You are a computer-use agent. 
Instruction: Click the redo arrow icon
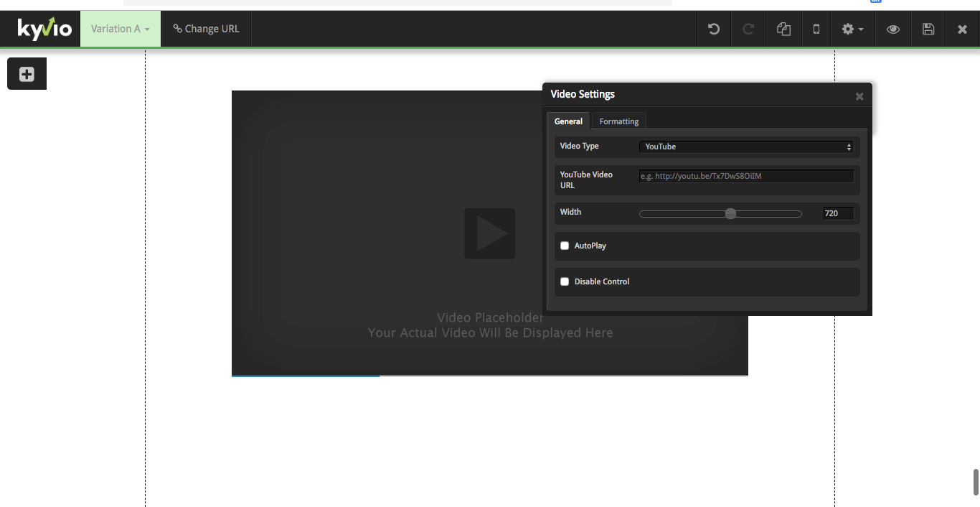point(748,29)
